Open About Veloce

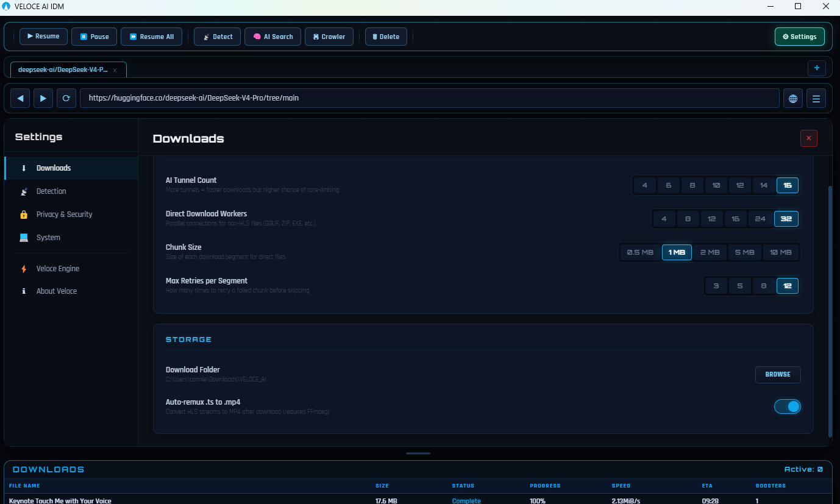(71, 291)
